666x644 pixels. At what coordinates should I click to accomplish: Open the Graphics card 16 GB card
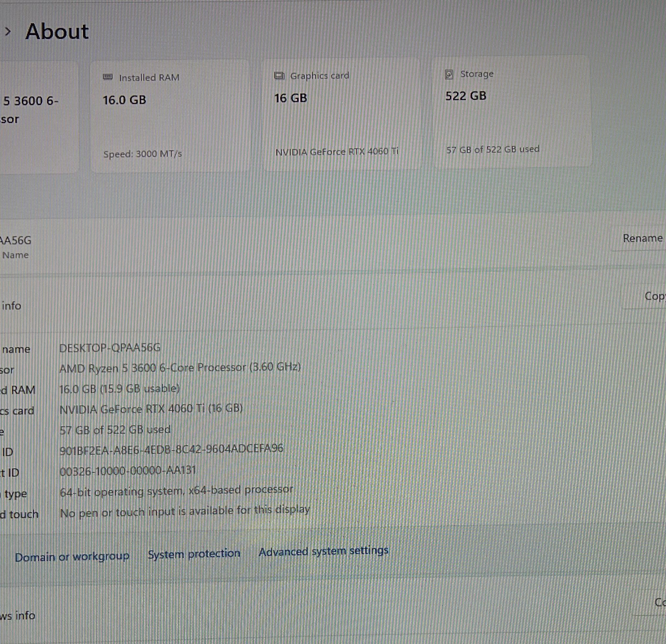pos(342,114)
